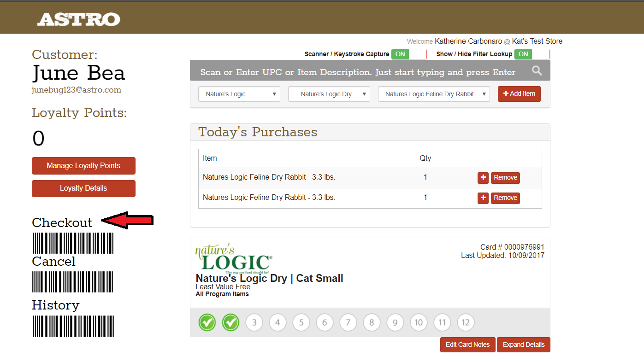644x362 pixels.
Task: Click Manage Loyalty Points button
Action: click(x=83, y=166)
